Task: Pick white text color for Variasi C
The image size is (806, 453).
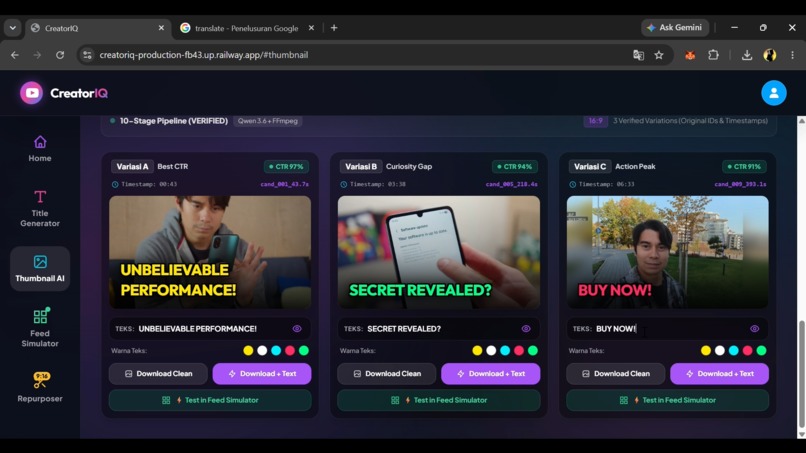Action: (720, 351)
